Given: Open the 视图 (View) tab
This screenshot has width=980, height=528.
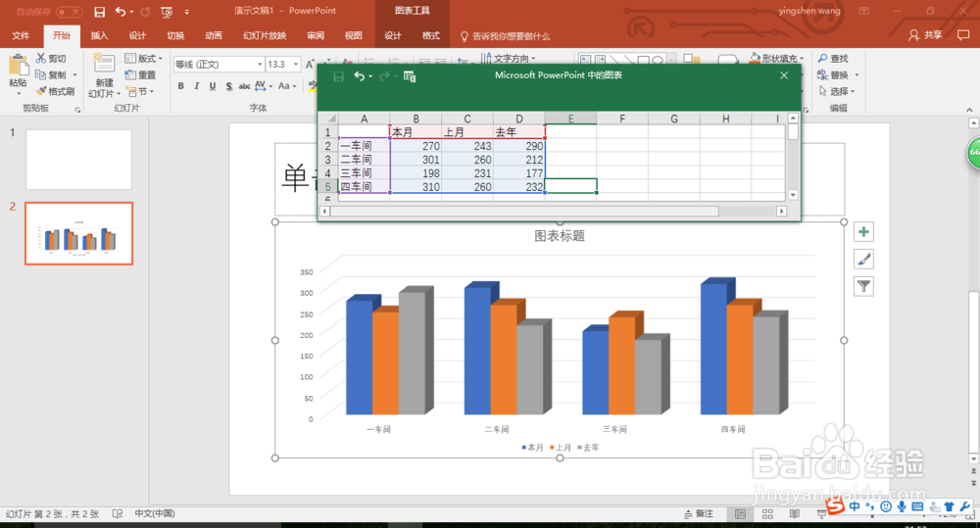Looking at the screenshot, I should tap(354, 35).
